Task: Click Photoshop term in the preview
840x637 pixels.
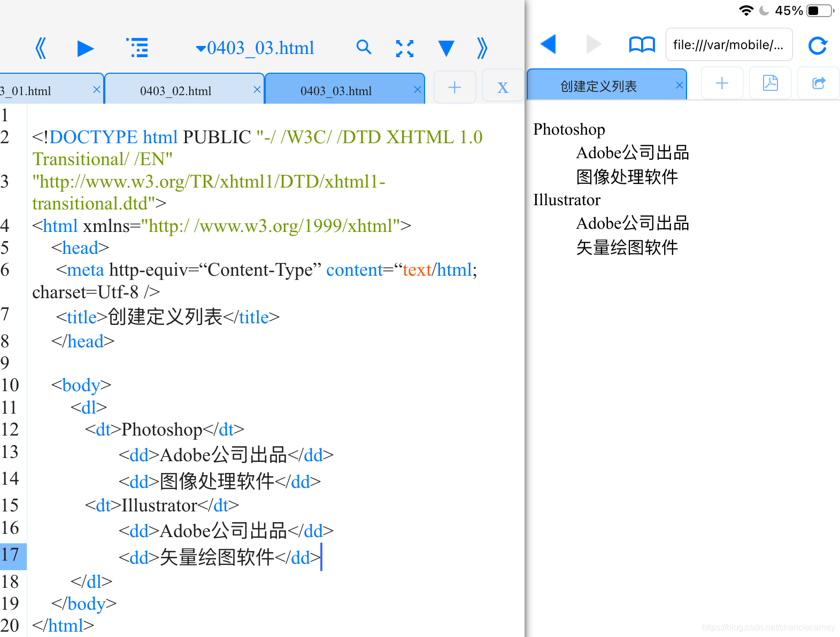Action: (569, 129)
